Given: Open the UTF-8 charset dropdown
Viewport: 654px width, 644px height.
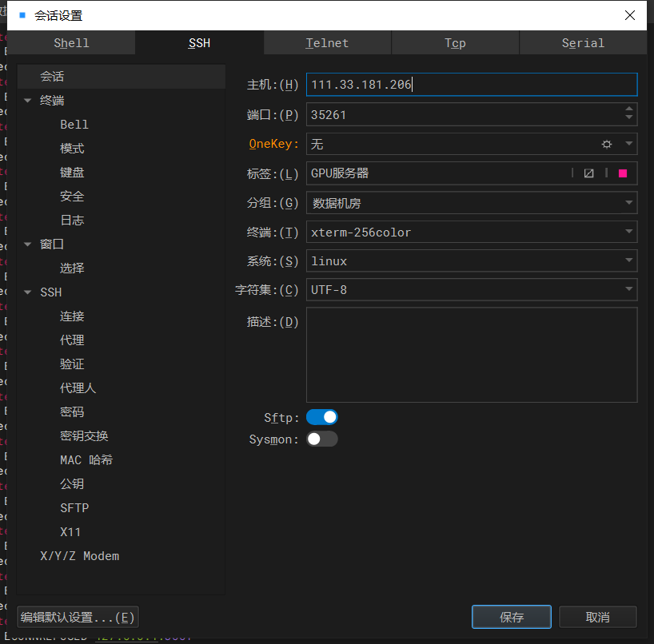Looking at the screenshot, I should pos(628,290).
